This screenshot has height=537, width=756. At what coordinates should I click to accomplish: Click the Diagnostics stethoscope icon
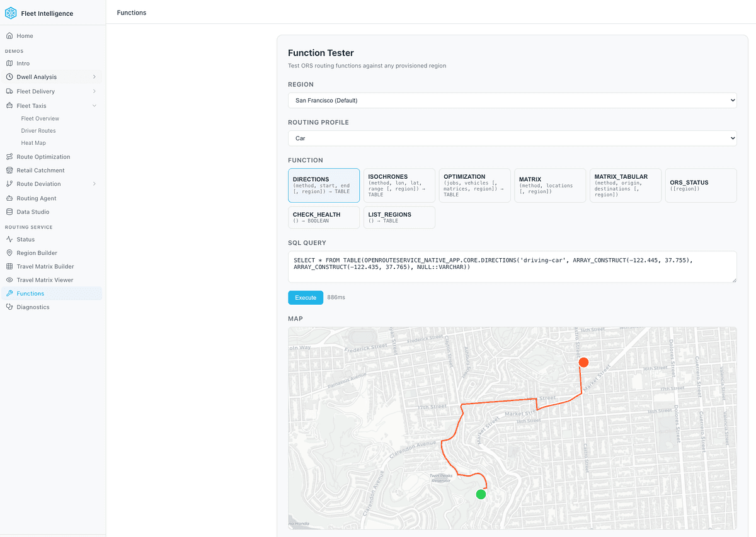(x=9, y=307)
